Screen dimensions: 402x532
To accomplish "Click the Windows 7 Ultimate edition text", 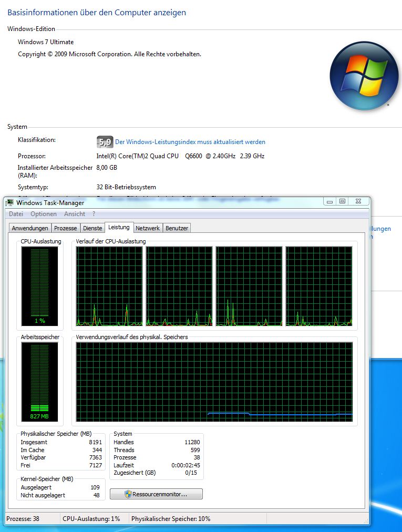I will coord(46,42).
